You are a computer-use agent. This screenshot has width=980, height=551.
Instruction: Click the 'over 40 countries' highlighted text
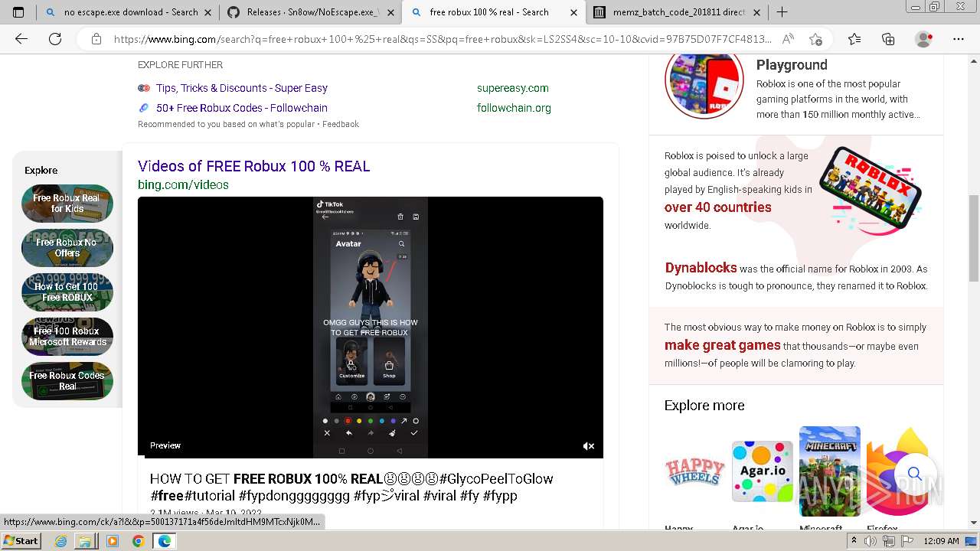717,207
